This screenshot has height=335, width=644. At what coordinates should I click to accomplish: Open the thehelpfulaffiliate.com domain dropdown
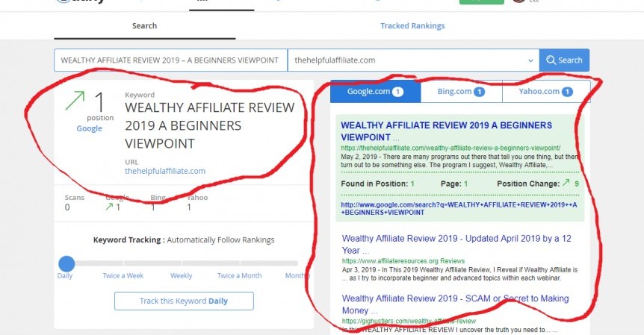(413, 60)
